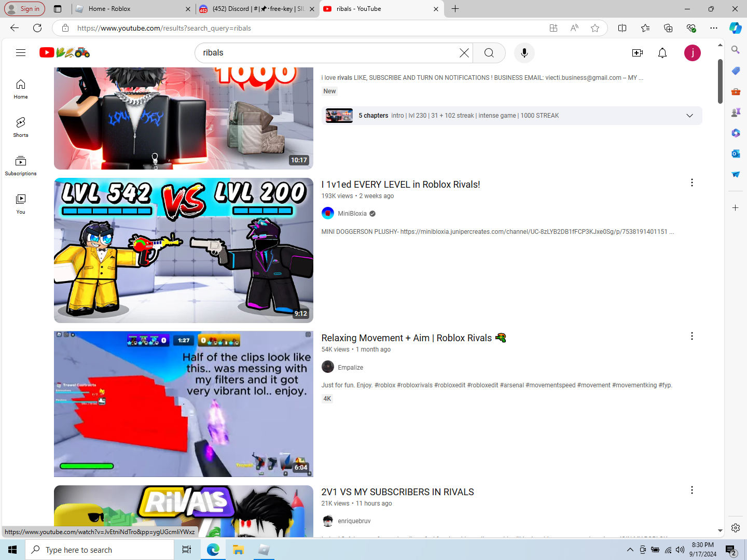Search with your voice microphone icon
The image size is (747, 560).
(x=524, y=53)
